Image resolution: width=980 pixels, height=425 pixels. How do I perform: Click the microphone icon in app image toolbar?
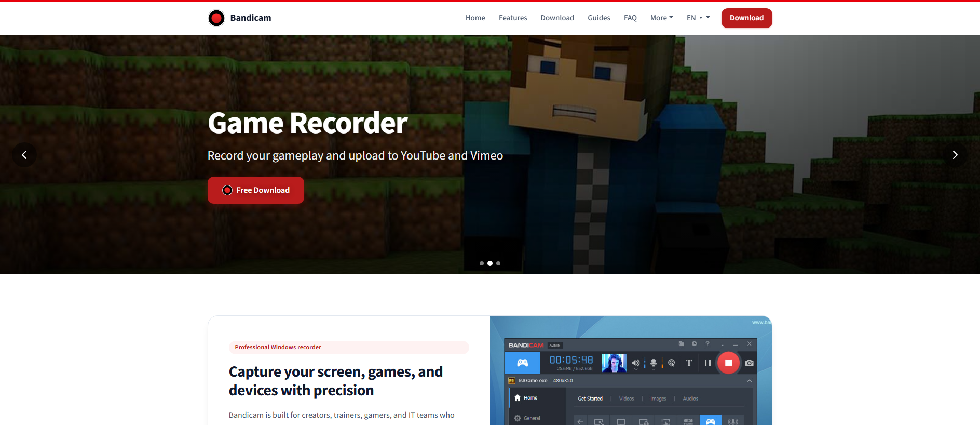click(x=654, y=363)
